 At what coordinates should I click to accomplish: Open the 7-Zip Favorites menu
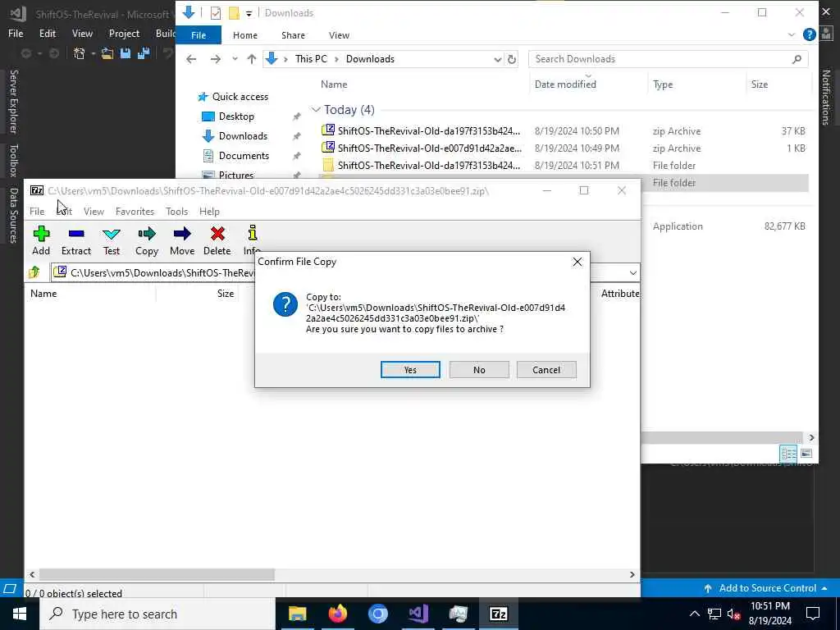pyautogui.click(x=135, y=211)
